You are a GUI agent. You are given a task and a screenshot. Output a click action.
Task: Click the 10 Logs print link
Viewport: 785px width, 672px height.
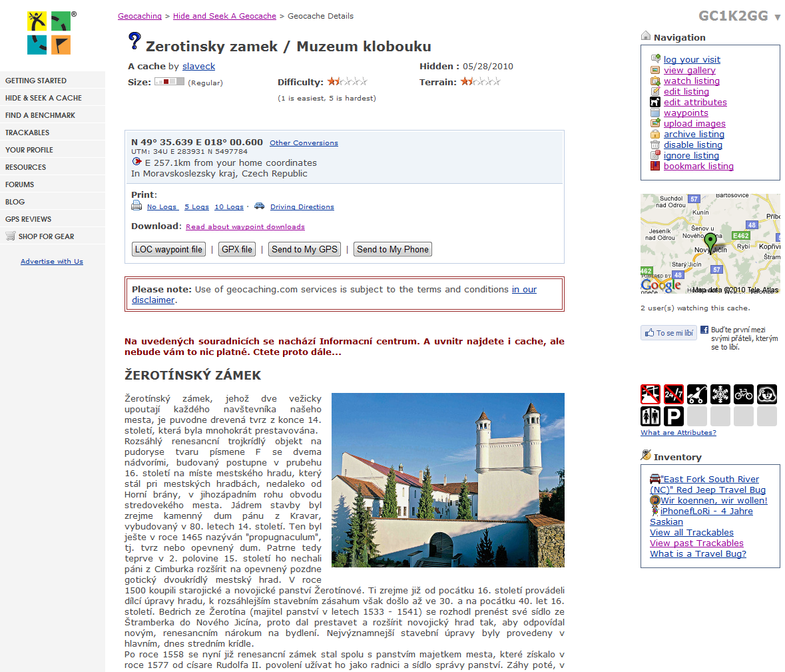[229, 207]
